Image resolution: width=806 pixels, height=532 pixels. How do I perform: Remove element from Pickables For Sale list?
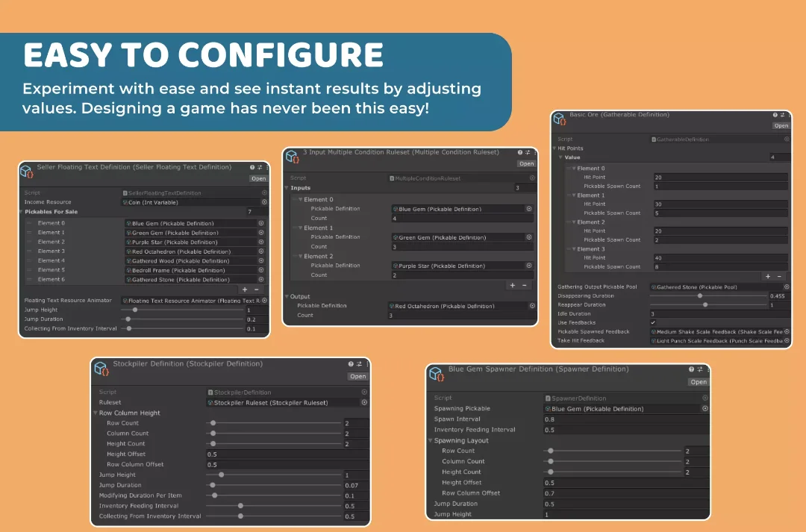pyautogui.click(x=257, y=290)
